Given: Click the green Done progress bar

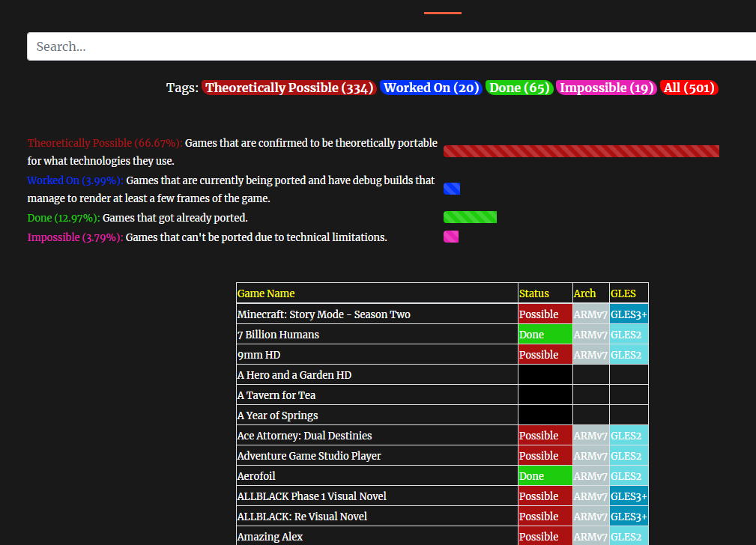Looking at the screenshot, I should click(x=470, y=217).
